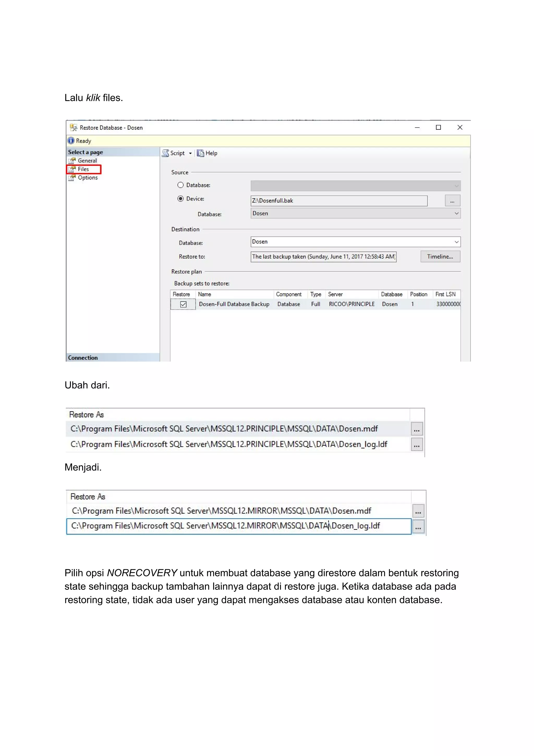Open the Files page in Select a page
The height and width of the screenshot is (756, 534).
point(83,169)
